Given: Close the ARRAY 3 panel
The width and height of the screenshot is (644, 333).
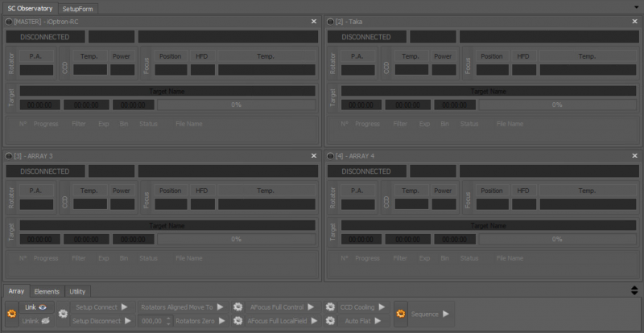Looking at the screenshot, I should click(x=314, y=155).
